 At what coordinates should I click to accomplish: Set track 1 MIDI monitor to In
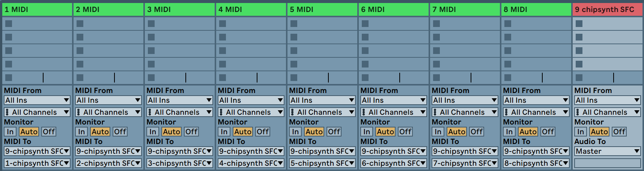click(10, 132)
